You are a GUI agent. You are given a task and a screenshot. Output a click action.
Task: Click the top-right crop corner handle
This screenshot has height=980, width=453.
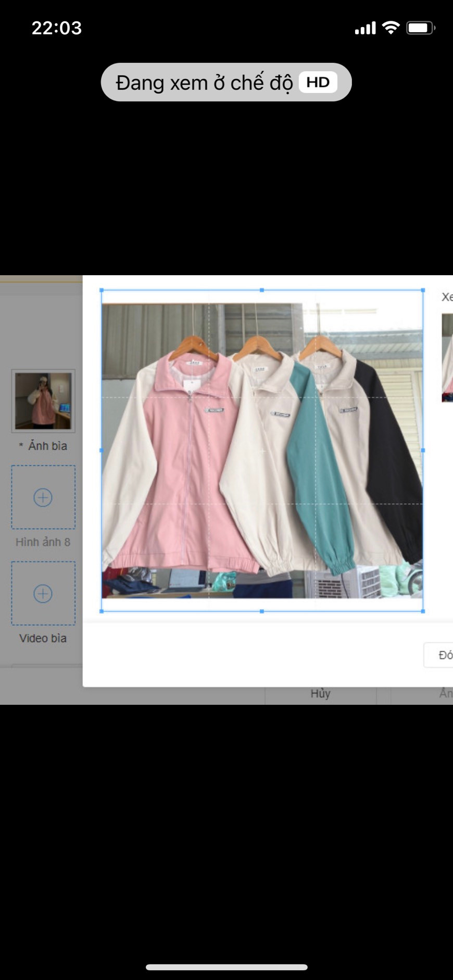423,290
